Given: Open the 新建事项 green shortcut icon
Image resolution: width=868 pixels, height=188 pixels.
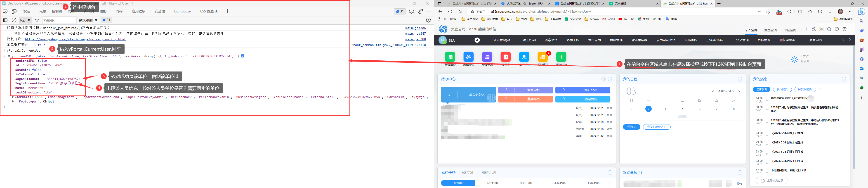Looking at the screenshot, I should tap(450, 57).
